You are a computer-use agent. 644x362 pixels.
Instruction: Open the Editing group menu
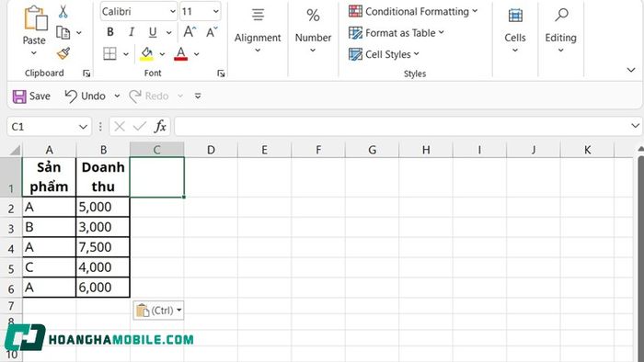pos(560,31)
